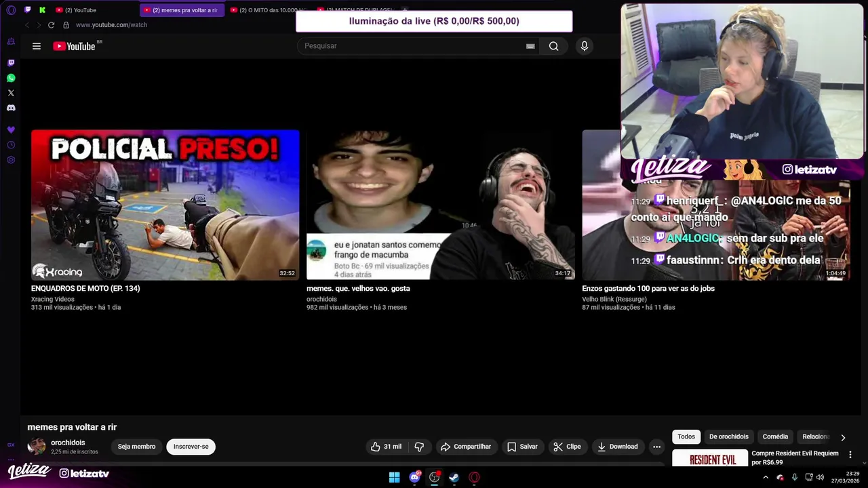Image resolution: width=868 pixels, height=488 pixels.
Task: Click the Download button
Action: [x=617, y=447]
